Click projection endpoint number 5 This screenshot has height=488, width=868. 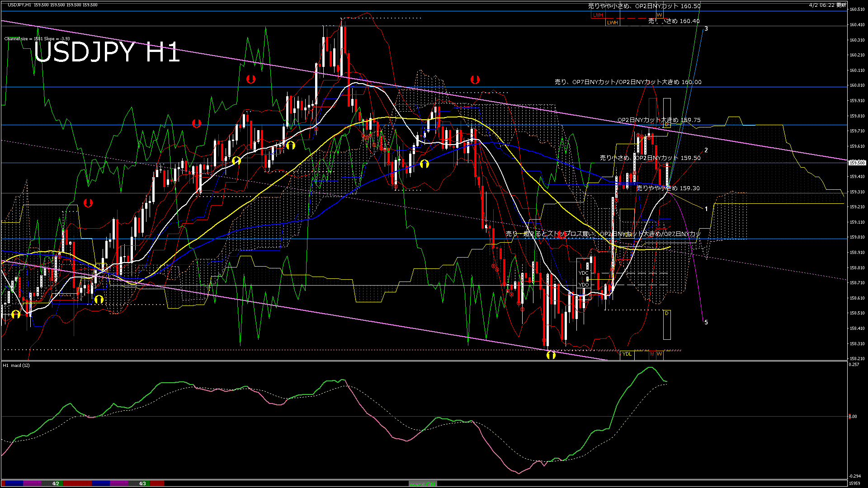click(706, 322)
